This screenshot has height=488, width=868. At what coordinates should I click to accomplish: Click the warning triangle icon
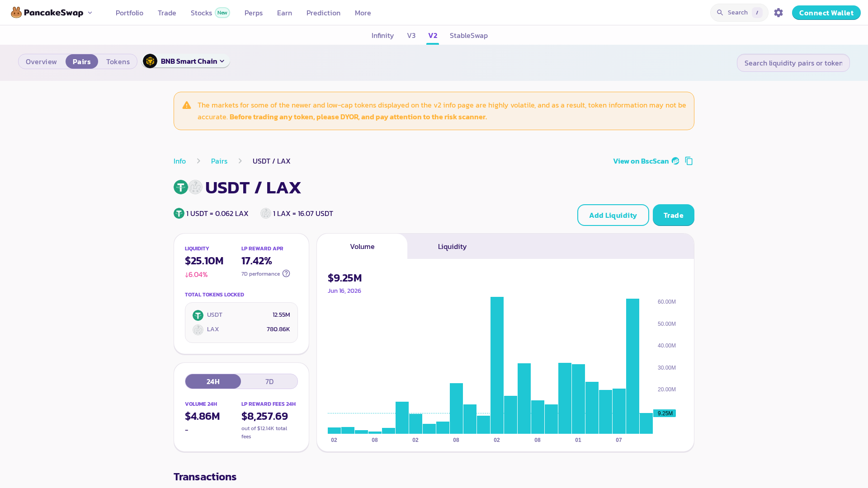point(187,105)
